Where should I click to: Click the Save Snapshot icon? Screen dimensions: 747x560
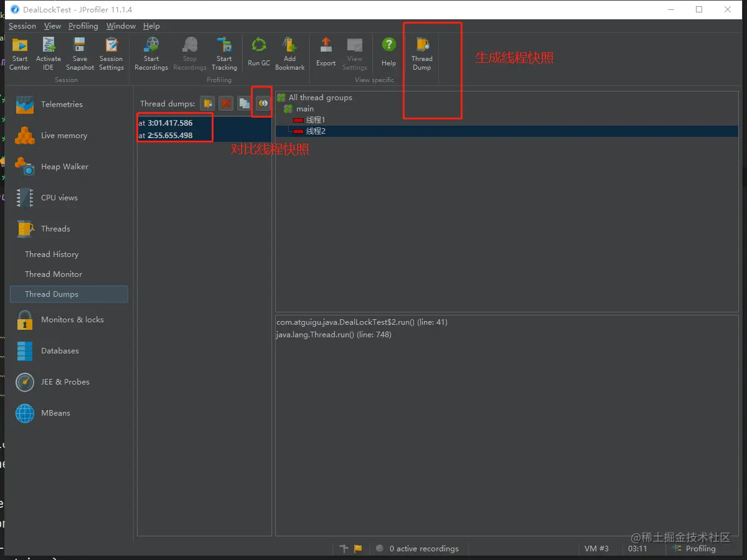(x=80, y=53)
